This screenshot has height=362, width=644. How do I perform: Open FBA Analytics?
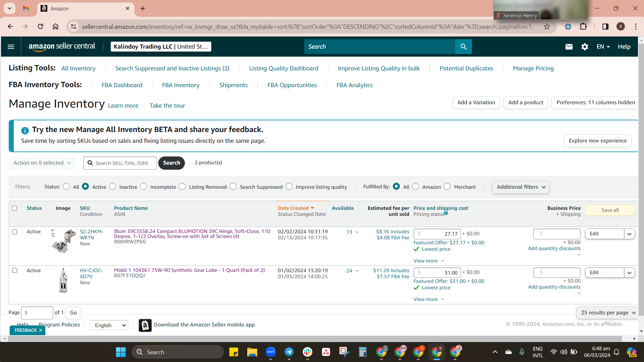coord(355,85)
